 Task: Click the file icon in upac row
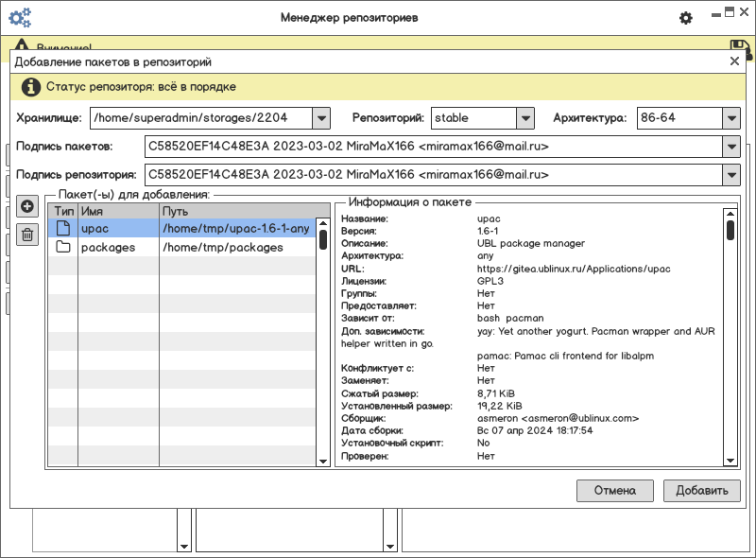pos(63,229)
